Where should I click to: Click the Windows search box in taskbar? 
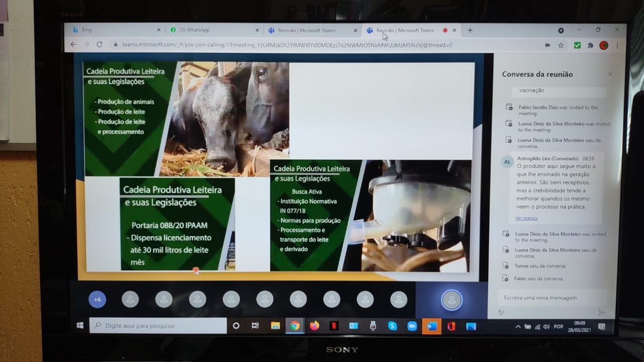158,326
